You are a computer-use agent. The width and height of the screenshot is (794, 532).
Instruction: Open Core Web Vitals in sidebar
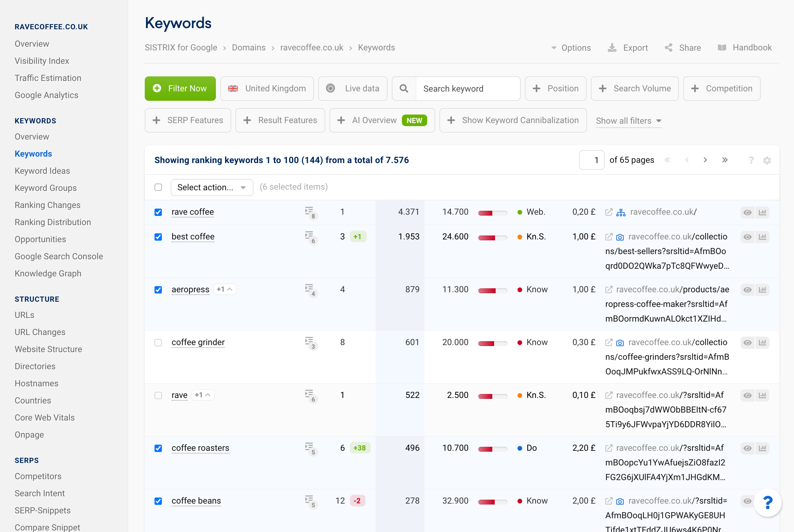click(x=44, y=418)
